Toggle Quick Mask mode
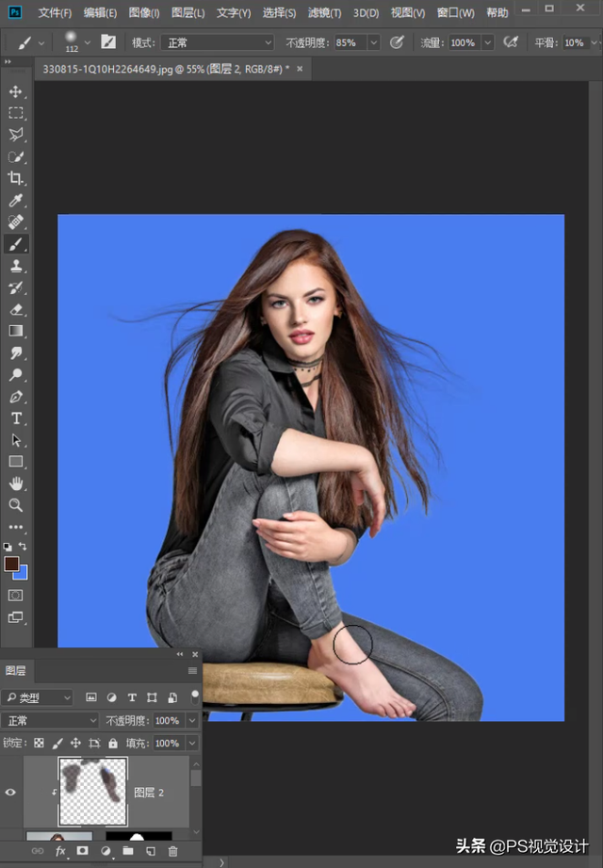 coord(15,596)
